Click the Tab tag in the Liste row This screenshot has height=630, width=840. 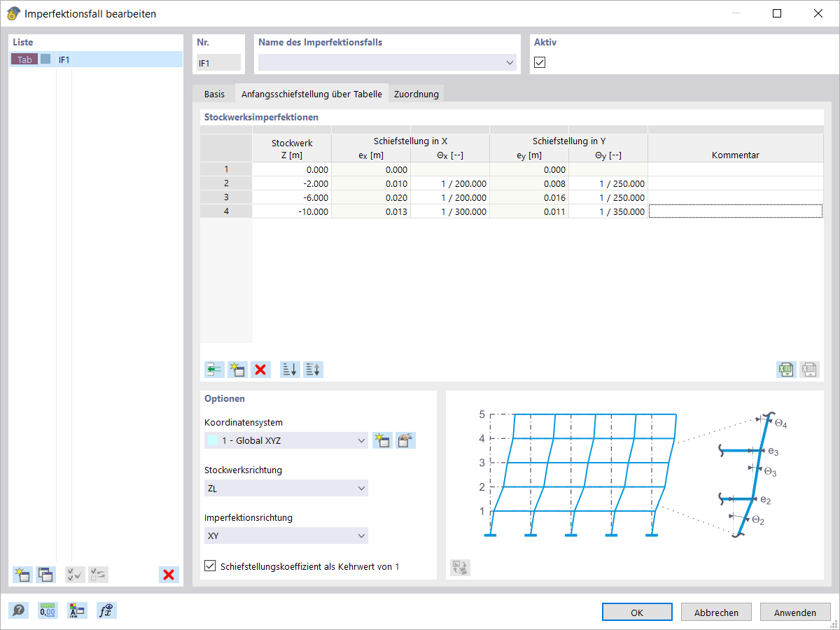point(24,59)
